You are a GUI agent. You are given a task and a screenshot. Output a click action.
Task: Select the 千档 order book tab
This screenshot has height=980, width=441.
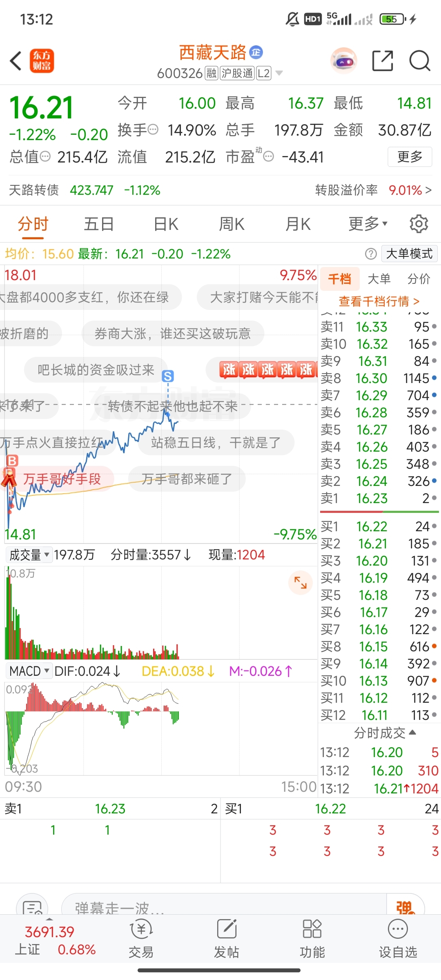340,279
